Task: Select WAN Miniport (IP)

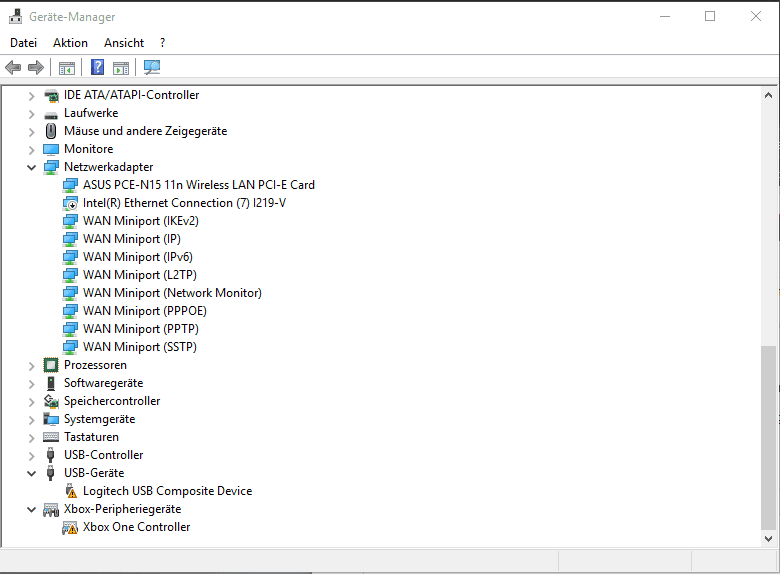Action: pos(132,239)
